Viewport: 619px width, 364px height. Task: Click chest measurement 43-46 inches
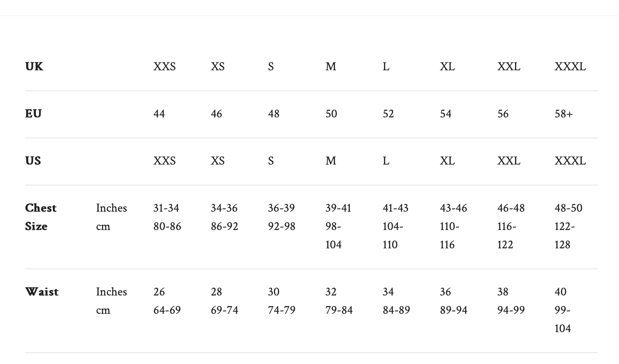[453, 208]
